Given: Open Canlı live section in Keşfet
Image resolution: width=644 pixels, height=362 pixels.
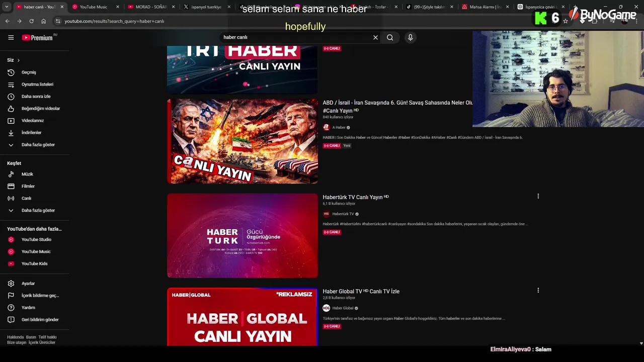Looking at the screenshot, I should point(35,198).
